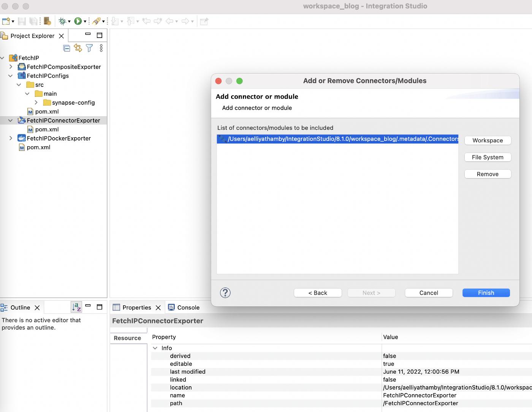The width and height of the screenshot is (532, 412).
Task: Sort Outline alphabetically with az icon
Action: 76,306
